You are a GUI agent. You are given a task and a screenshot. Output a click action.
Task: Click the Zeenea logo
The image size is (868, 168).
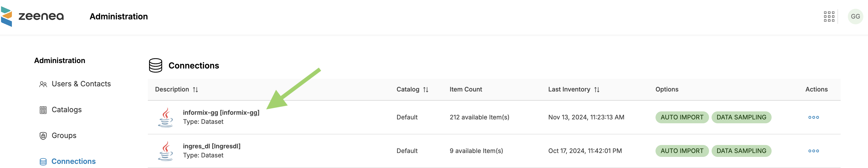[32, 16]
